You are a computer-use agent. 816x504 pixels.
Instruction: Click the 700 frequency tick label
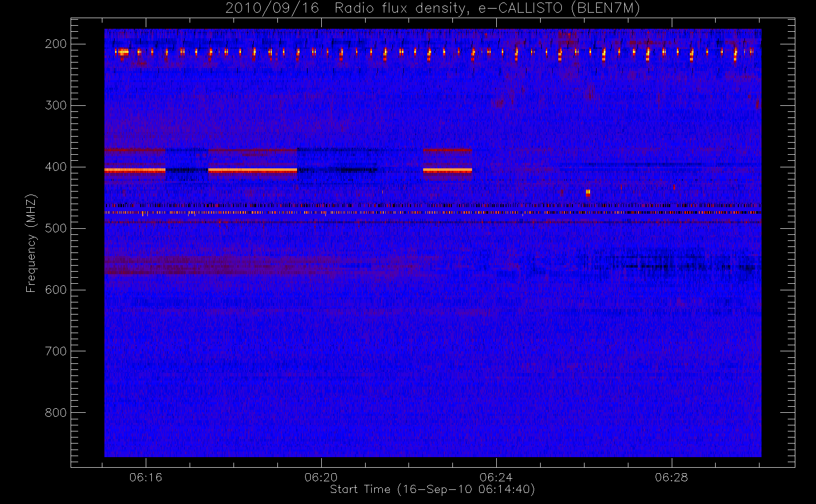(x=56, y=351)
